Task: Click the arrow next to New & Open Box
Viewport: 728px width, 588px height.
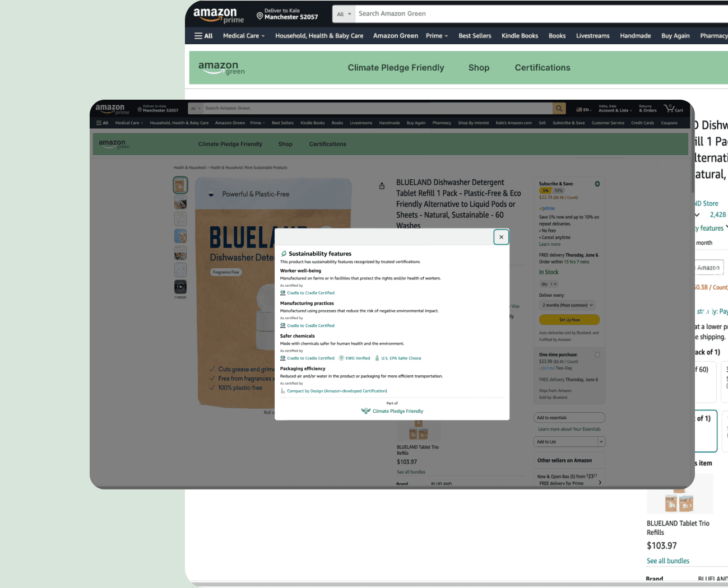Action: tap(600, 482)
